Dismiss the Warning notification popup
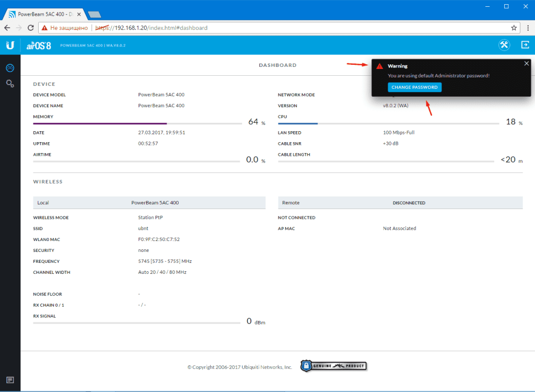Screen dimensions: 535x392 [x=527, y=64]
